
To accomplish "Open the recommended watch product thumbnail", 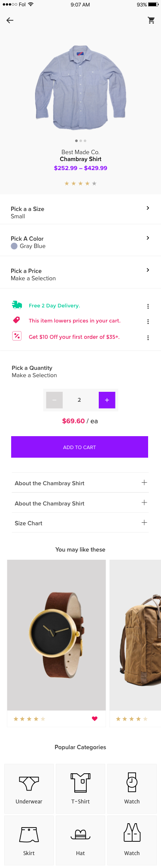I will [56, 635].
